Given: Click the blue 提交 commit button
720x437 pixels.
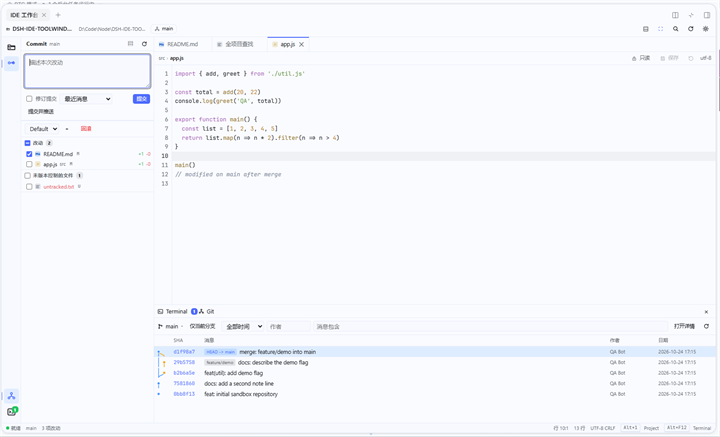Looking at the screenshot, I should click(141, 99).
